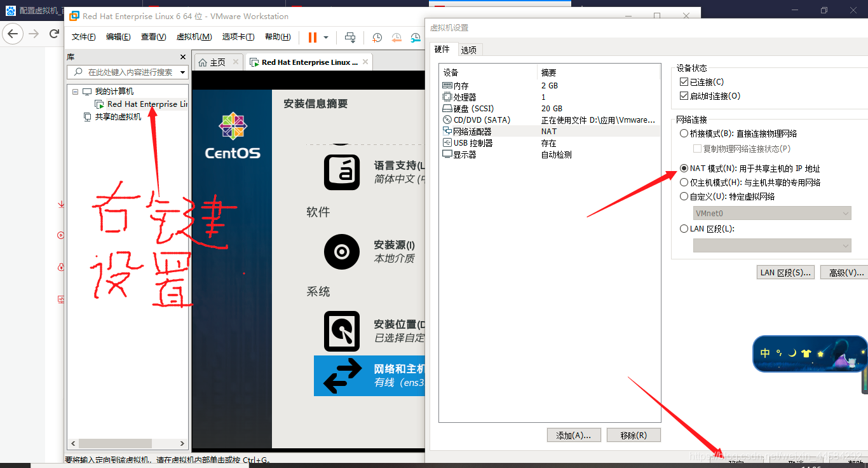
Task: Click the 内存 memory device icon
Action: [447, 85]
